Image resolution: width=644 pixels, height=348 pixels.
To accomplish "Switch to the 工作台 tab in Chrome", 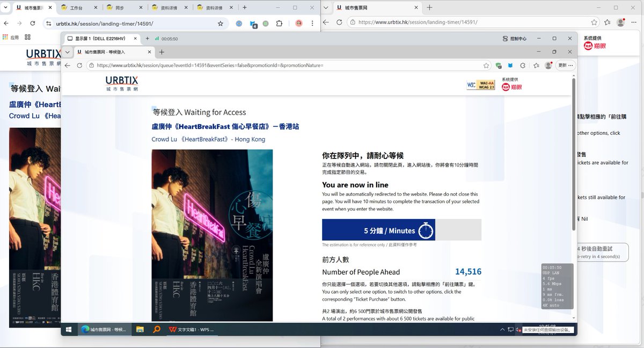I will click(x=79, y=8).
